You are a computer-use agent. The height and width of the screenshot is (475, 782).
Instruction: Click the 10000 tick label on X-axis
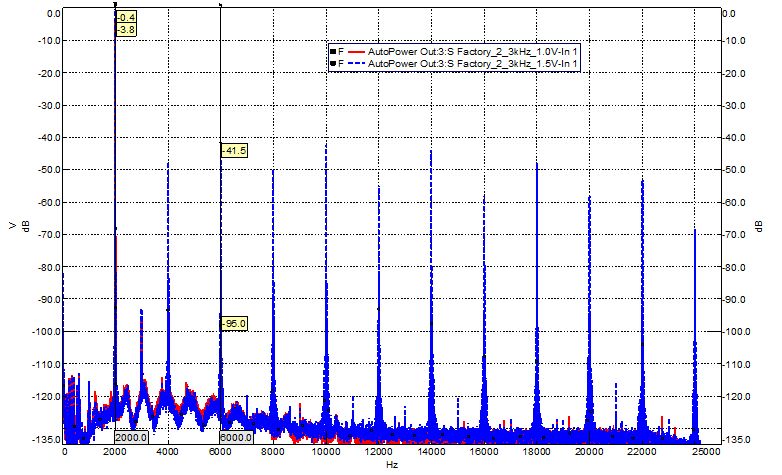326,452
